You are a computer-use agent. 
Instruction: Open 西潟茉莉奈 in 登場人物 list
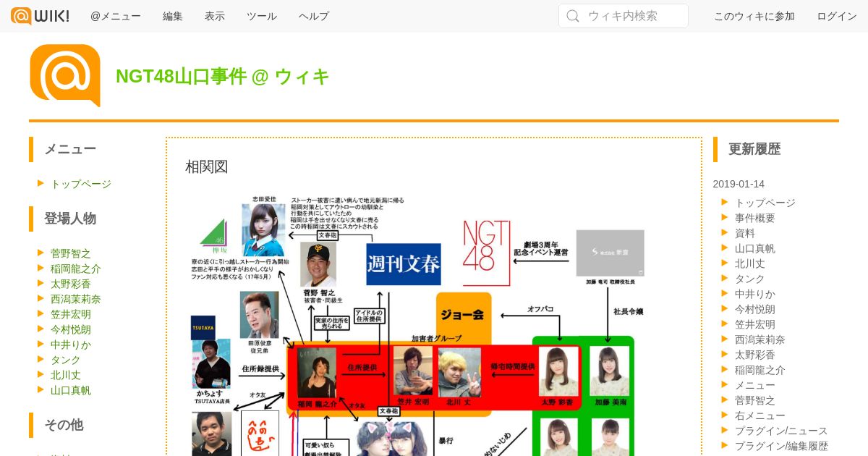click(x=76, y=299)
